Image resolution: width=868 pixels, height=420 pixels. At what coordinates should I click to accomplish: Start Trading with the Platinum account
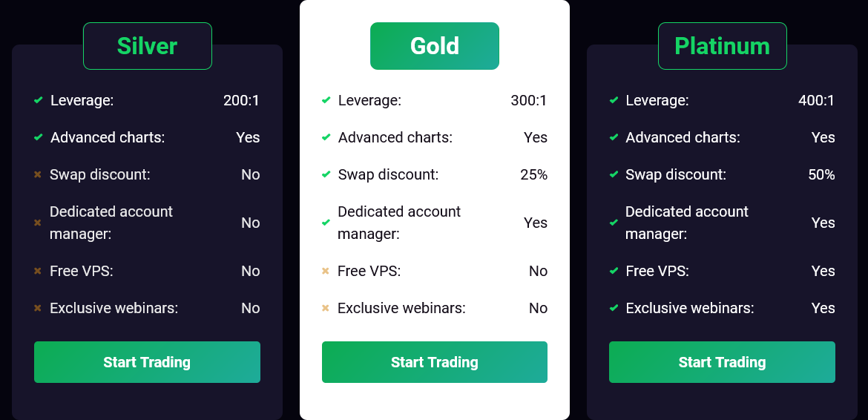(723, 362)
